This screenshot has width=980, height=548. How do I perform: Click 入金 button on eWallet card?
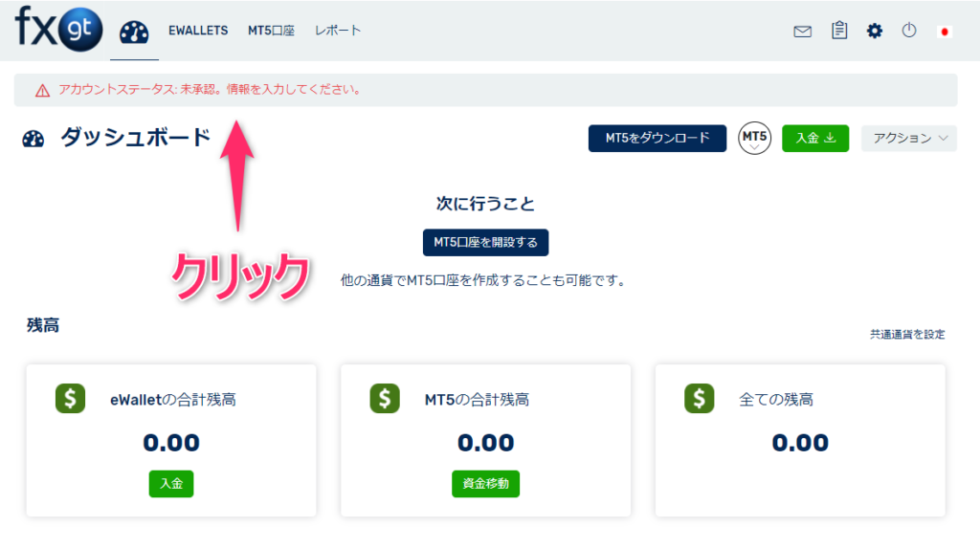coord(171,484)
